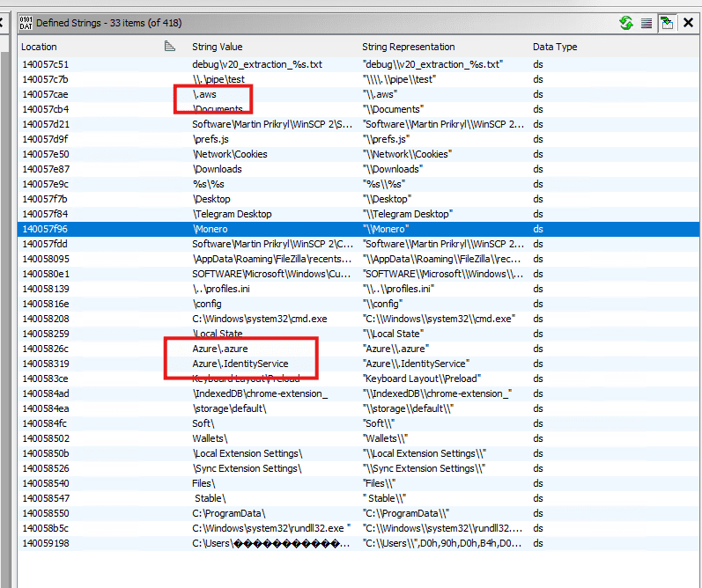Click location 140058b5c
This screenshot has height=588, width=702.
[45, 528]
